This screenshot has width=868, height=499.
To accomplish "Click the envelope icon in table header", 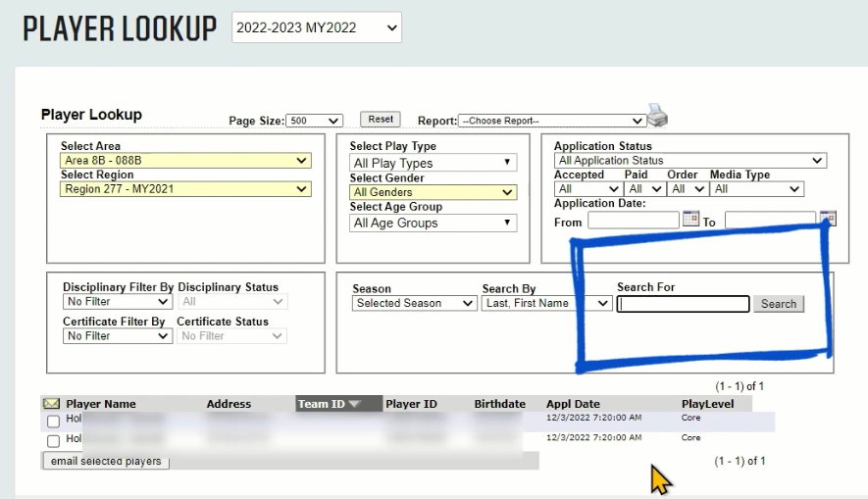I will (x=51, y=404).
